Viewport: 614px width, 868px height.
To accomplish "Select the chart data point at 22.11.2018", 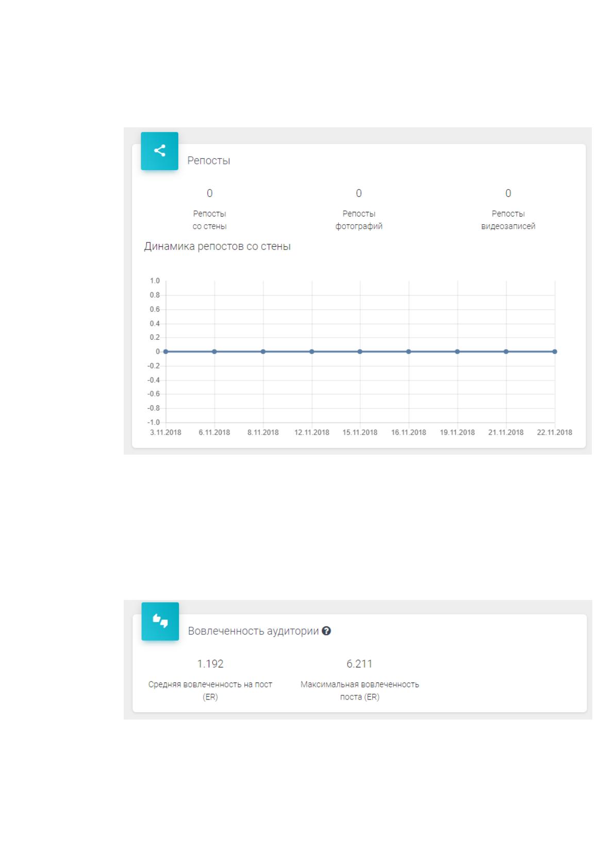I will click(x=555, y=352).
